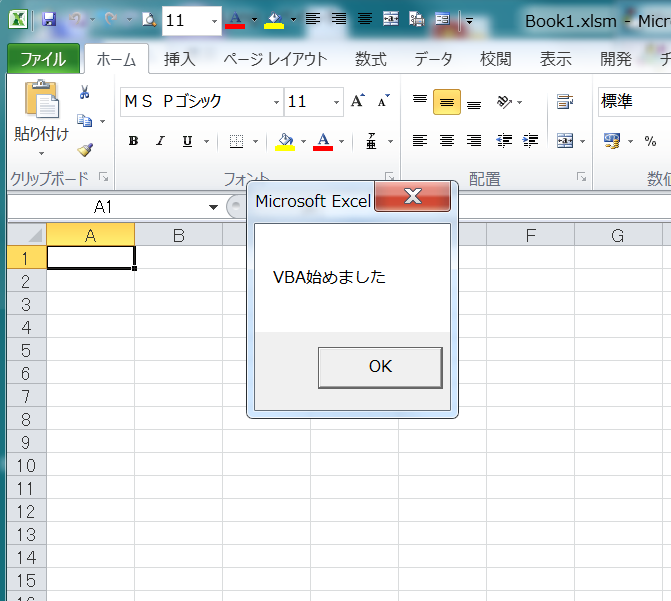
Task: Open Print Preview from quick access toolbar
Action: 149,20
